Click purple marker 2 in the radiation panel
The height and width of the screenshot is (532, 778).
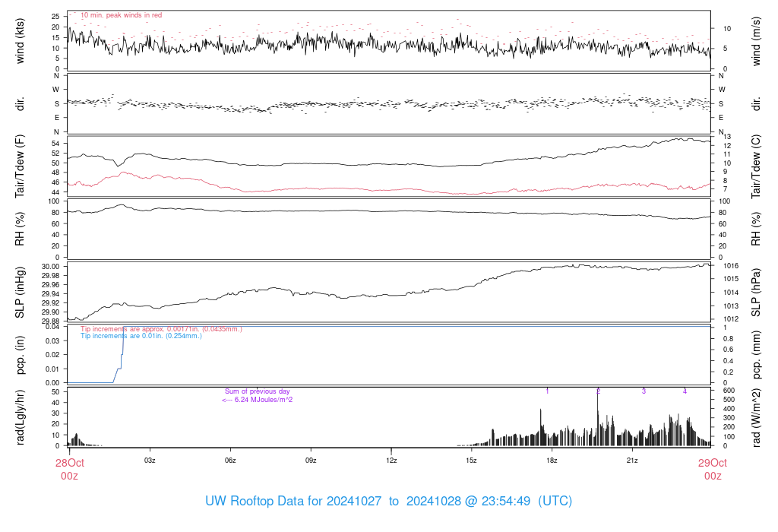[598, 391]
